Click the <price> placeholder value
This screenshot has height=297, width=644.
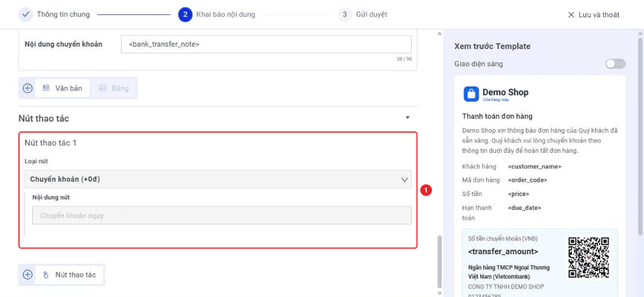pos(518,194)
